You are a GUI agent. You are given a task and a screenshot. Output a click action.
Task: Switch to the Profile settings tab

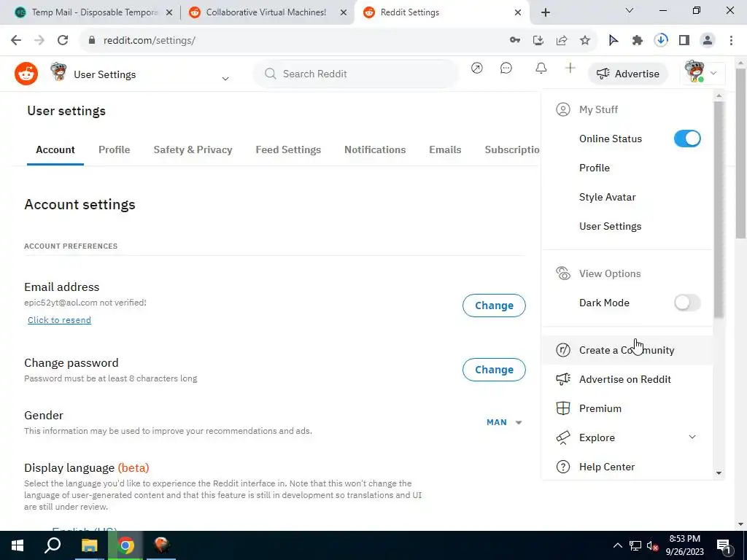pos(115,149)
